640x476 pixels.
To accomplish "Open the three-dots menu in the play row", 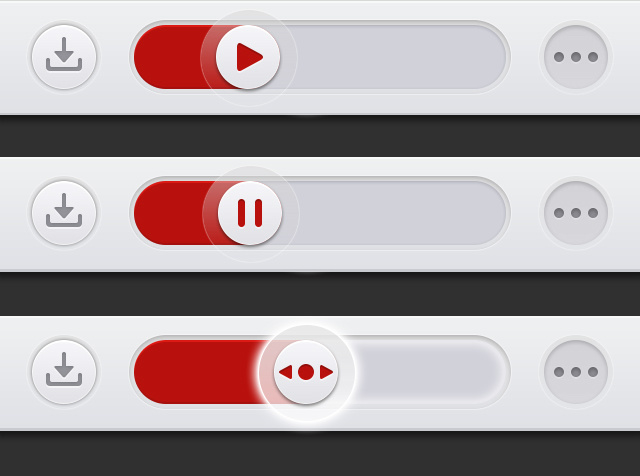I will pos(576,57).
